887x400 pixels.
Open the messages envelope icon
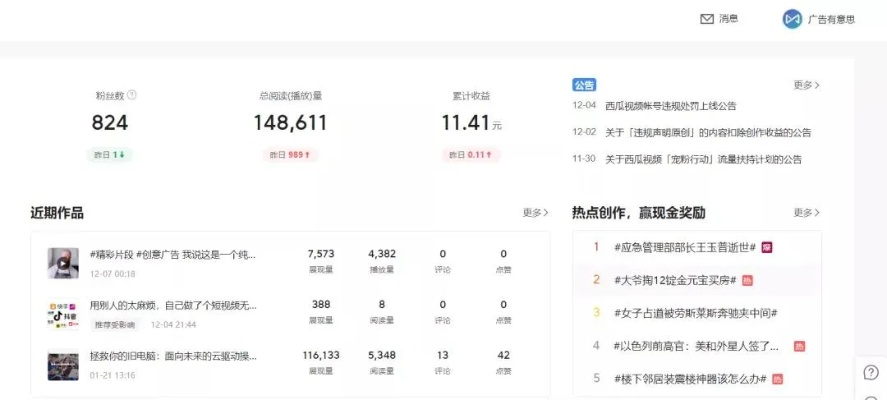pos(707,19)
